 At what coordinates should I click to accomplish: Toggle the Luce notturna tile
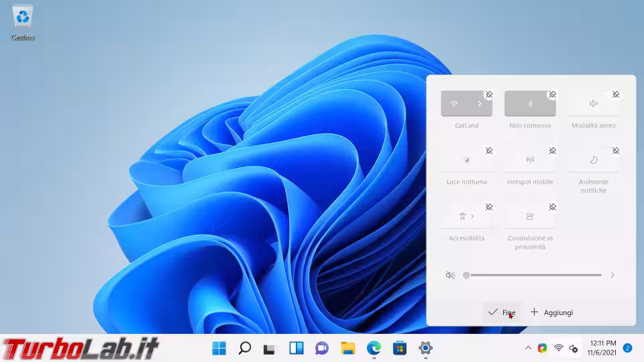466,160
